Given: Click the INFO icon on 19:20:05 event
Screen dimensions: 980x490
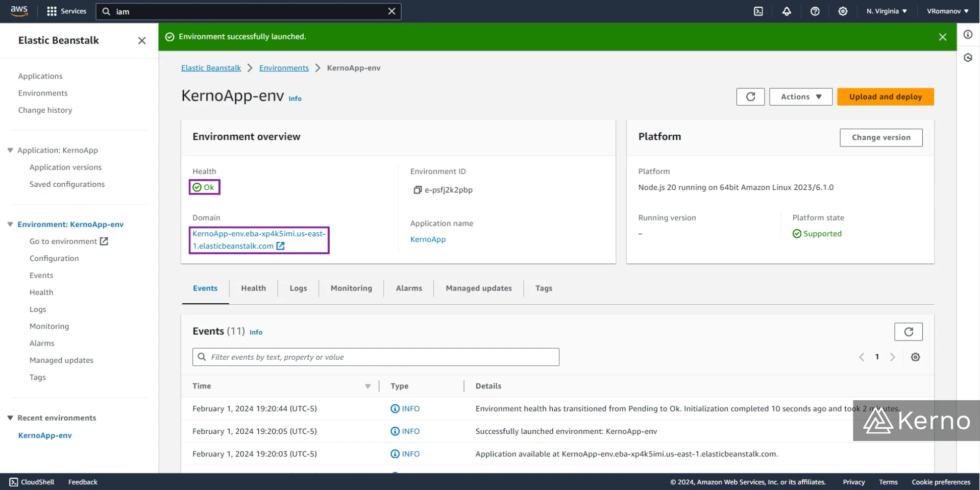Looking at the screenshot, I should pyautogui.click(x=395, y=431).
